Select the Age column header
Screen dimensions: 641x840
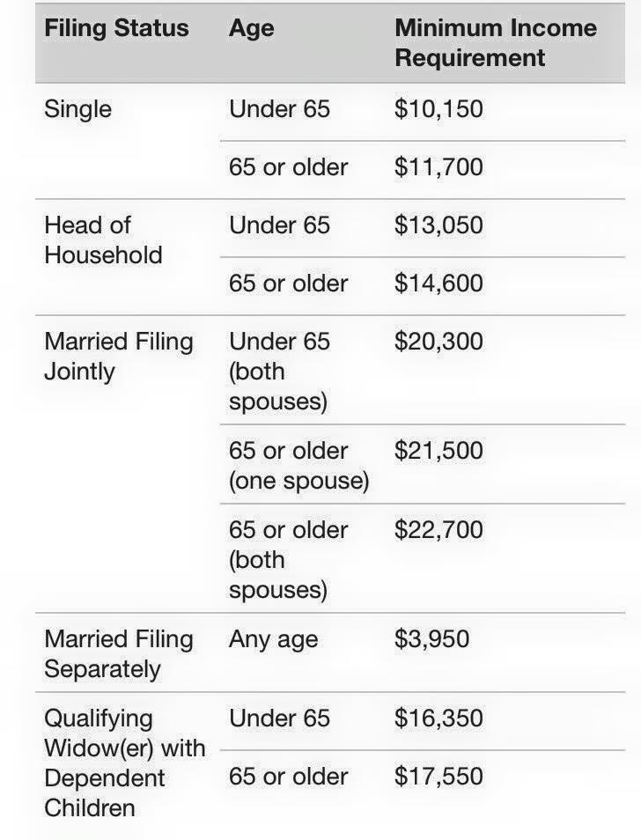[x=251, y=28]
